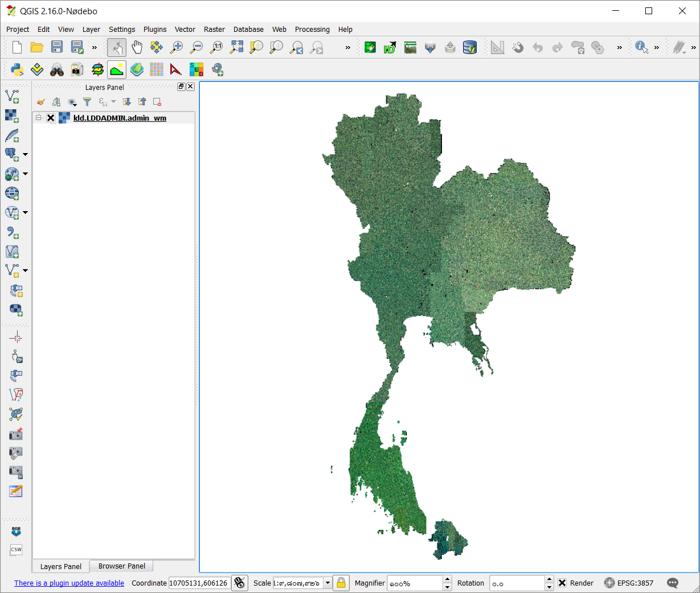Screen dimensions: 700x593
Task: Open the DB Manager
Action: tap(469, 47)
